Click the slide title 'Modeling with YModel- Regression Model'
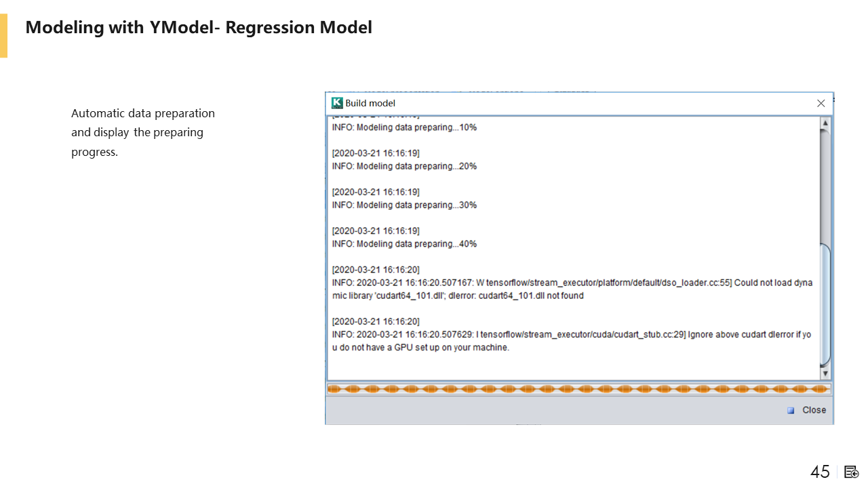This screenshot has height=488, width=868. [x=199, y=28]
